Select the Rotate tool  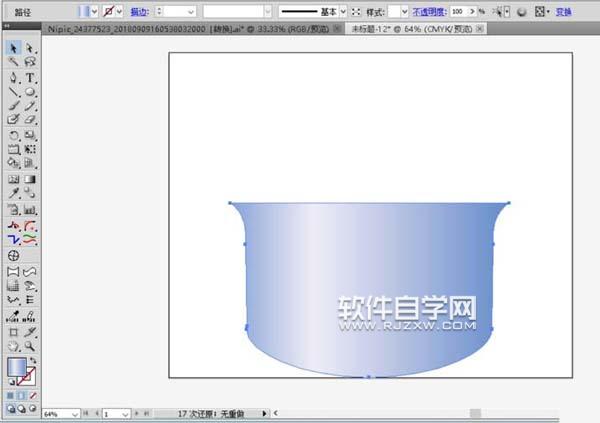tap(13, 135)
